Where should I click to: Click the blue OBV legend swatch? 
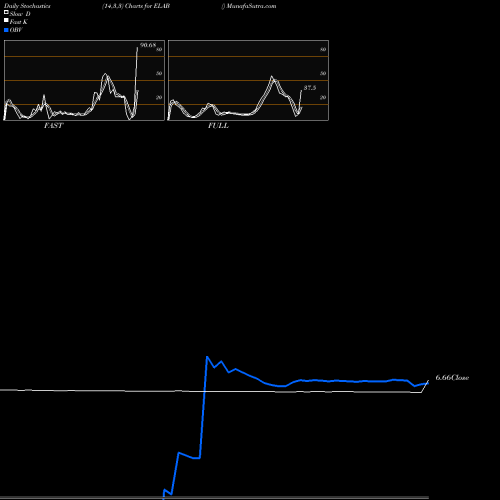click(x=6, y=30)
